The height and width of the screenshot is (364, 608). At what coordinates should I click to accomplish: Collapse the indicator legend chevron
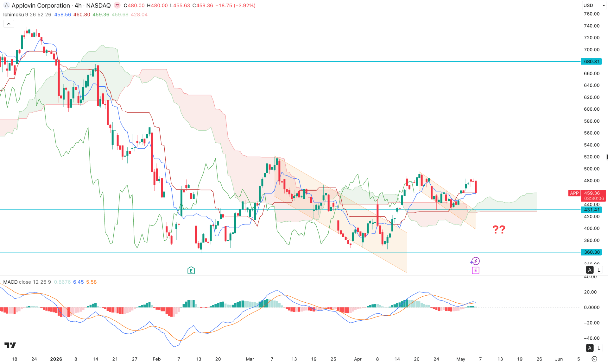[9, 24]
